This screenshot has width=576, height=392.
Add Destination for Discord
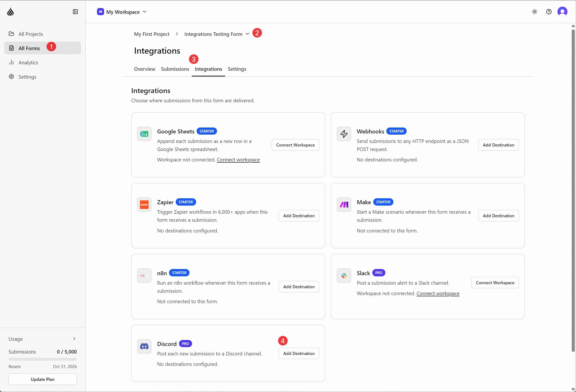[299, 353]
